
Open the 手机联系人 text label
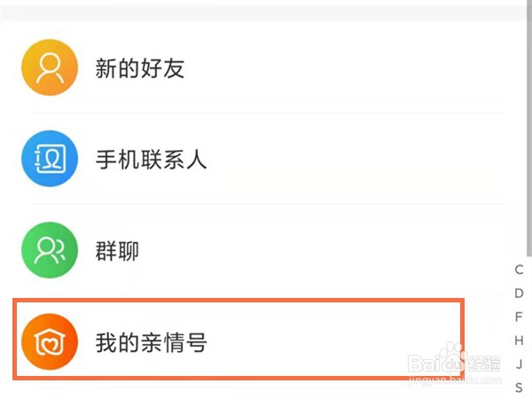pyautogui.click(x=152, y=160)
